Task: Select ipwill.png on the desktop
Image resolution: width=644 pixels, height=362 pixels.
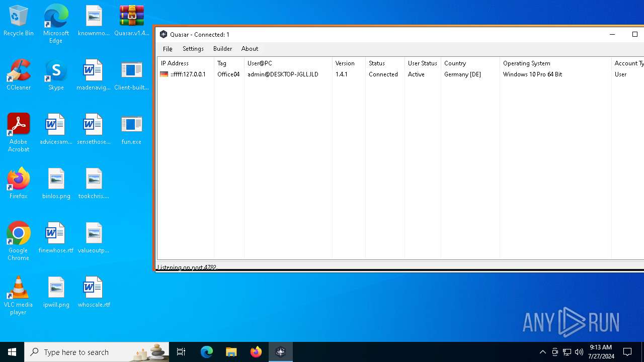Action: (x=56, y=293)
